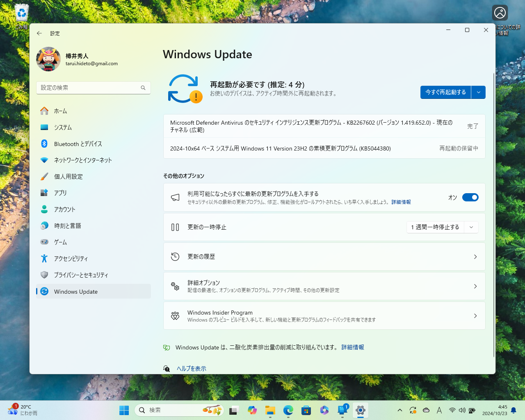Click the gears icon for 詳細オプション
525x420 pixels.
click(x=175, y=286)
